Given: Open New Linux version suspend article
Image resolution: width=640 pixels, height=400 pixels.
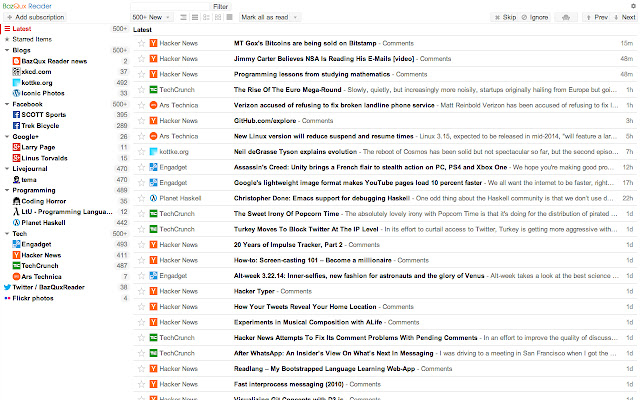Looking at the screenshot, I should 324,136.
